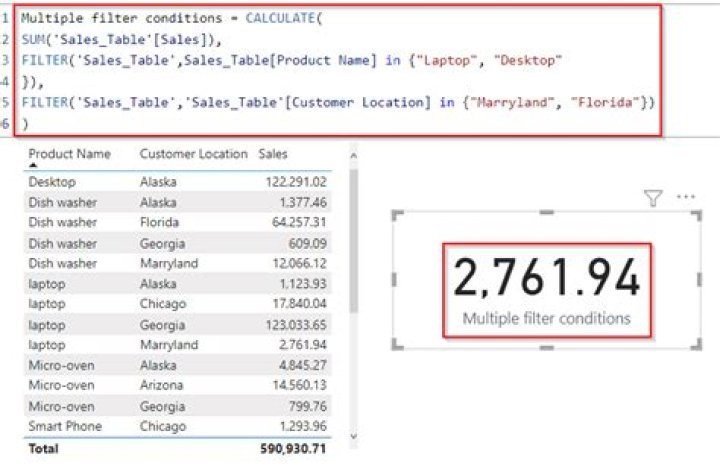Sort by Product Name column header

(x=69, y=154)
